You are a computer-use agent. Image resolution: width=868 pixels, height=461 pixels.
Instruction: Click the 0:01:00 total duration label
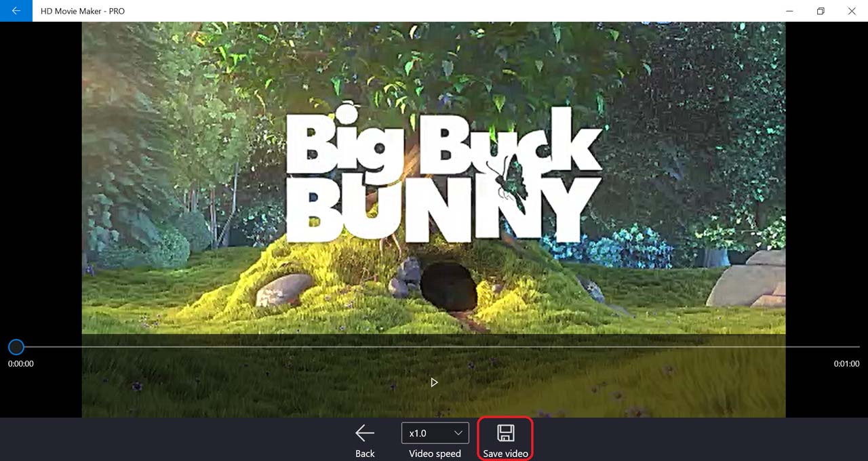pos(846,364)
